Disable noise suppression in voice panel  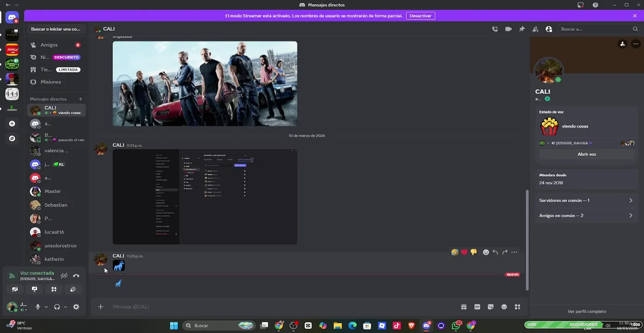pos(64,276)
